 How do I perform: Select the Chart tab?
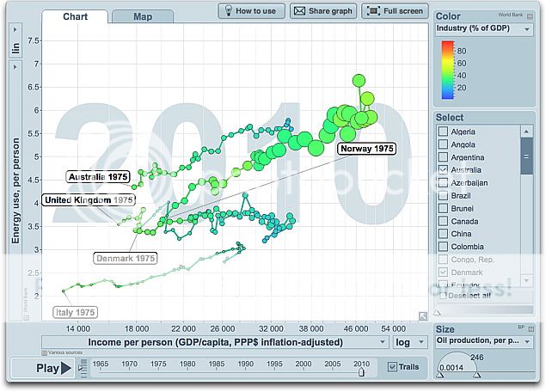(75, 16)
